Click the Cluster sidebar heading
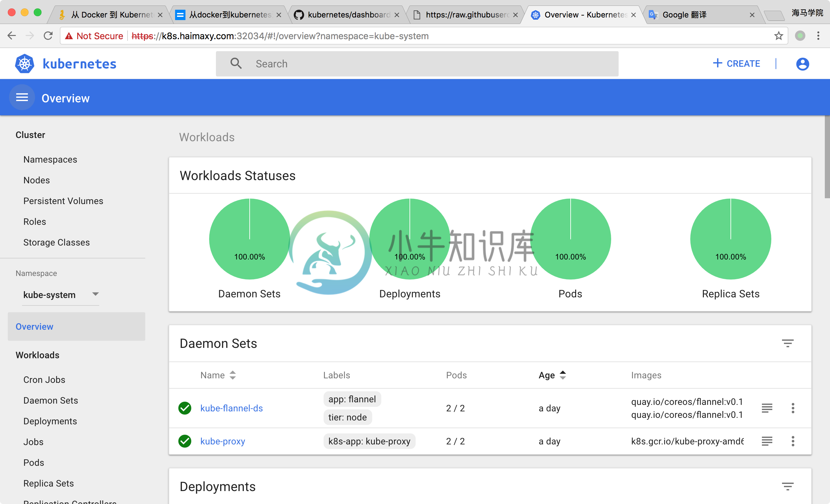The width and height of the screenshot is (830, 504). [30, 134]
